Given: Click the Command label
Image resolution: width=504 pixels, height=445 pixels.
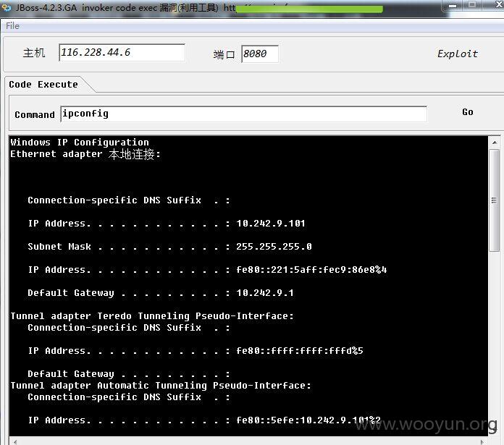Looking at the screenshot, I should pos(35,114).
